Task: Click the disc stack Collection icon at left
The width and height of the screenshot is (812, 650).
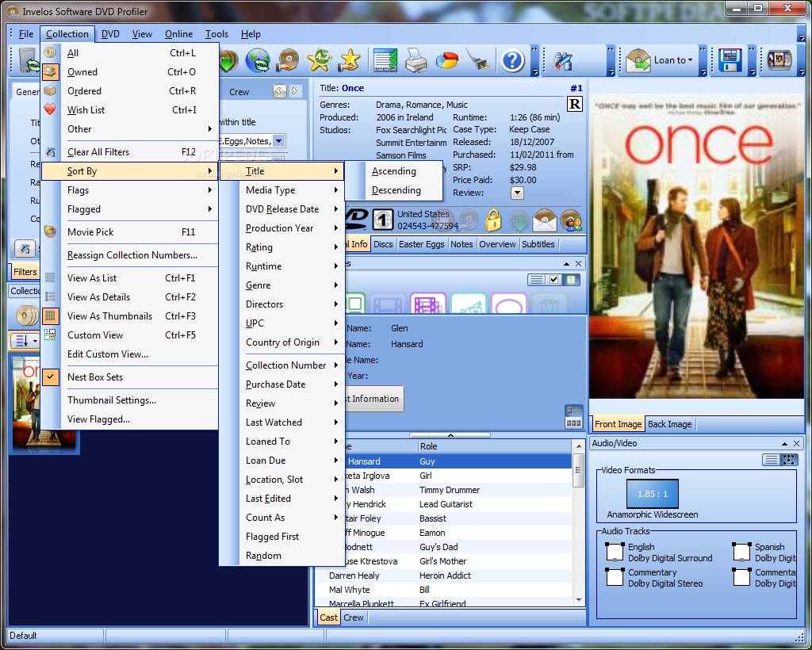Action: [27, 315]
